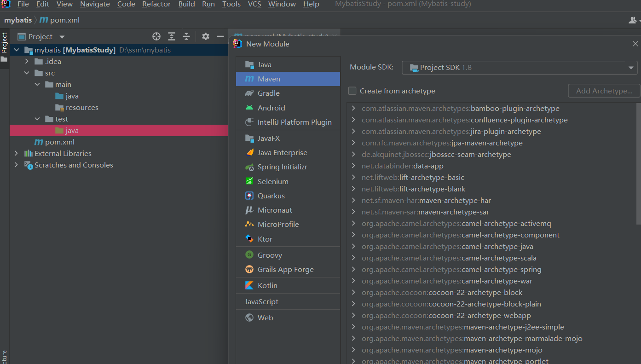Select camel-archetype-spring archetype
The image size is (641, 364).
pyautogui.click(x=451, y=270)
